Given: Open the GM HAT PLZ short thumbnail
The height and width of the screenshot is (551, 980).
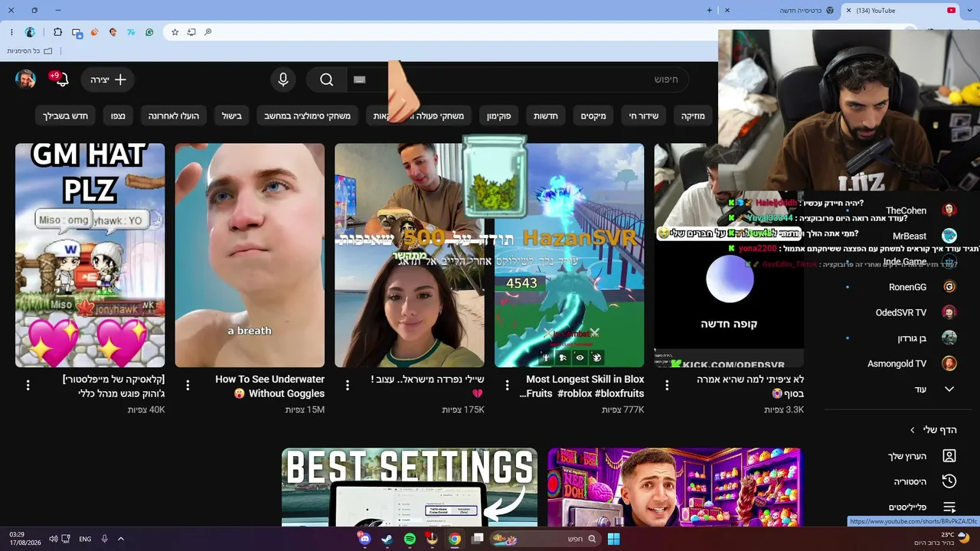Looking at the screenshot, I should pyautogui.click(x=90, y=256).
